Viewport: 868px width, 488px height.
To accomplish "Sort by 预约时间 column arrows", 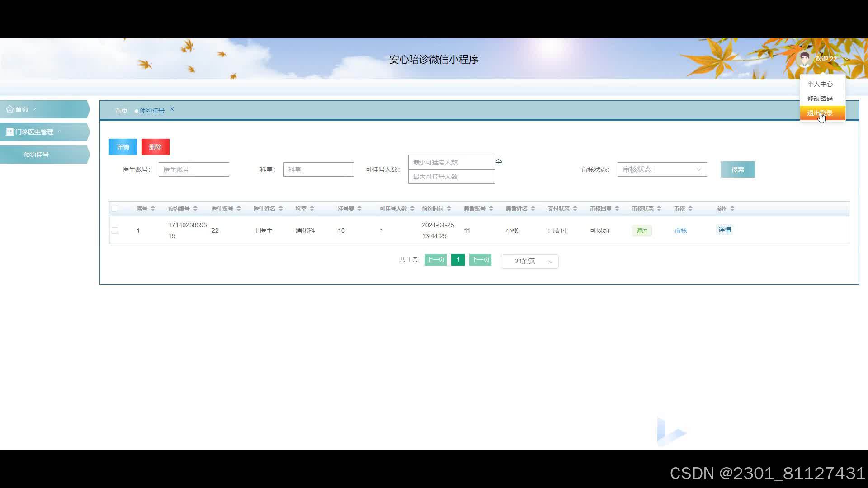I will coord(449,209).
